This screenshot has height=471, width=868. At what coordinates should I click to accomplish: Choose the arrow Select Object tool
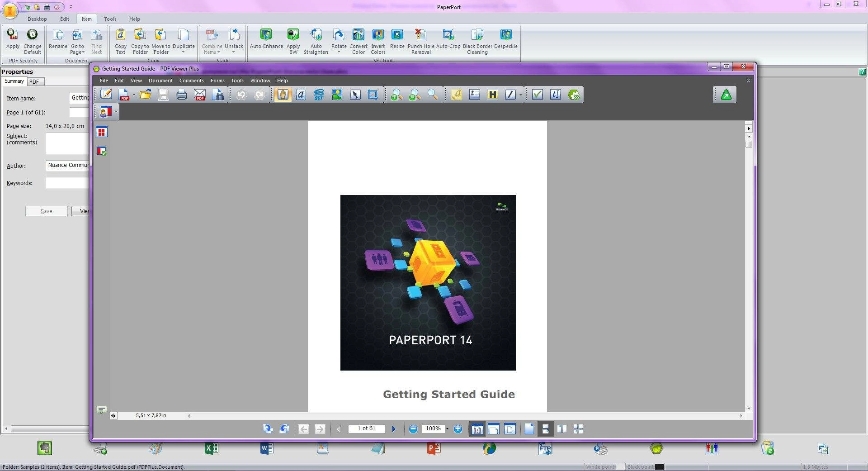coord(355,95)
